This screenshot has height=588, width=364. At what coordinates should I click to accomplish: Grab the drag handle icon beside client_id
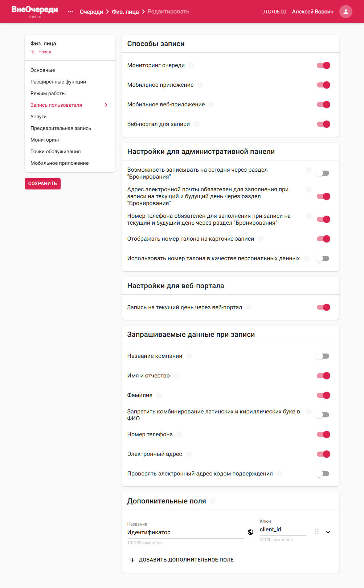coord(317,531)
